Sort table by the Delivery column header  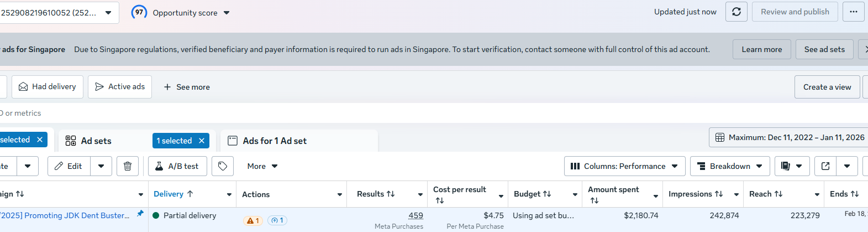[169, 194]
